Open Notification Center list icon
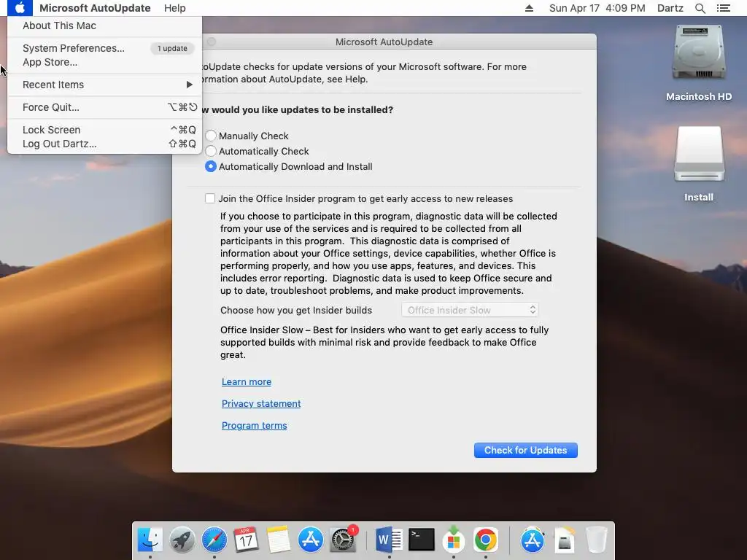Screen dimensions: 747x560 [x=724, y=8]
